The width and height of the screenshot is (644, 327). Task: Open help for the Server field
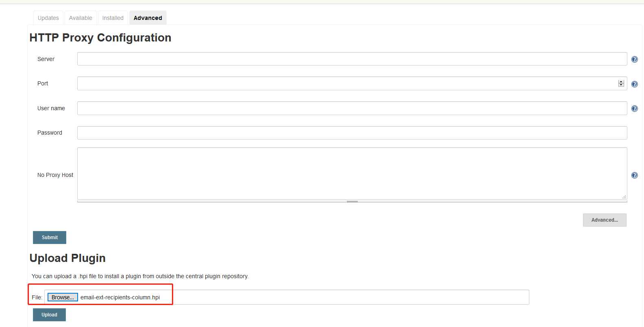[x=634, y=59]
